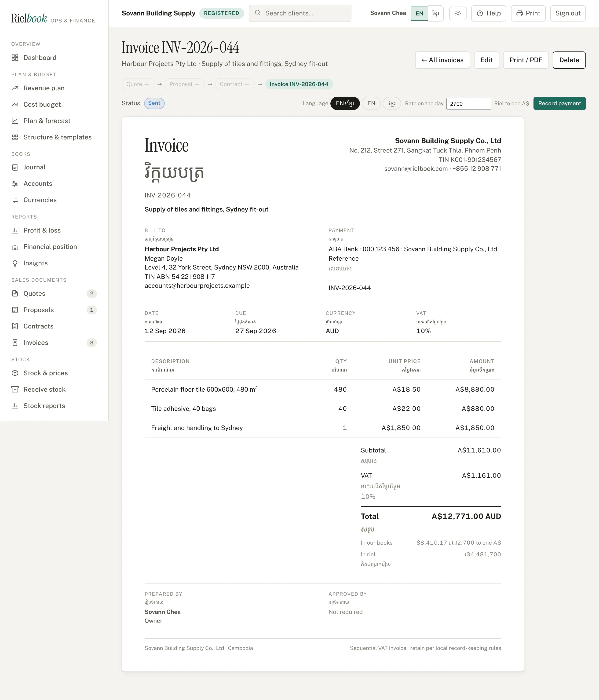The height and width of the screenshot is (700, 599).
Task: Click the Contract step in breadcrumb
Action: point(235,84)
